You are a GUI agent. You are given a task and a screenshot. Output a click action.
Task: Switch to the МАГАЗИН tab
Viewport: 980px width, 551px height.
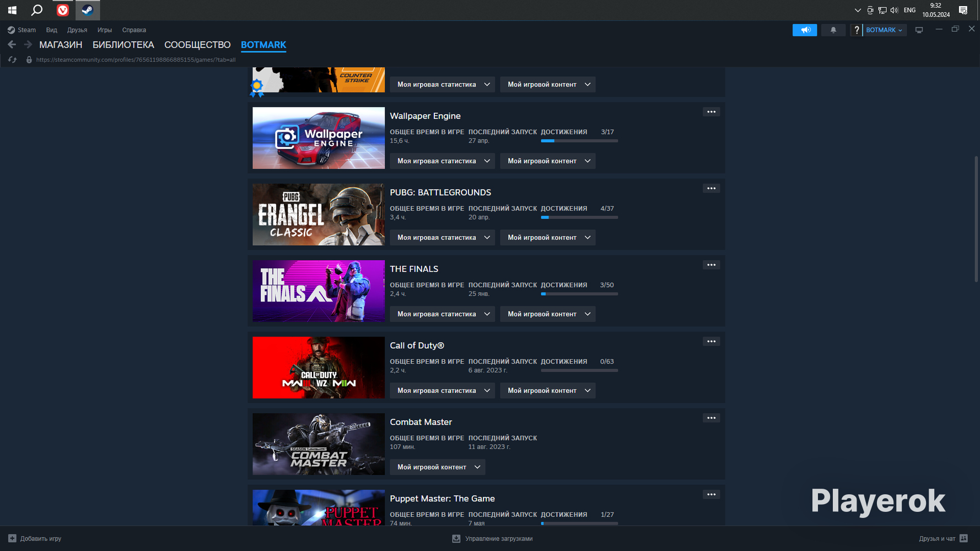61,45
